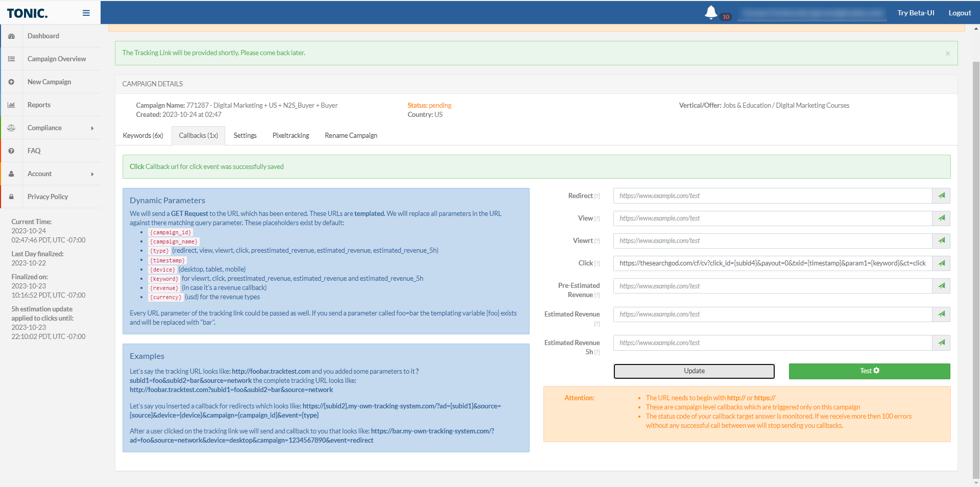Open Campaign Overview from the sidebar

pyautogui.click(x=57, y=59)
